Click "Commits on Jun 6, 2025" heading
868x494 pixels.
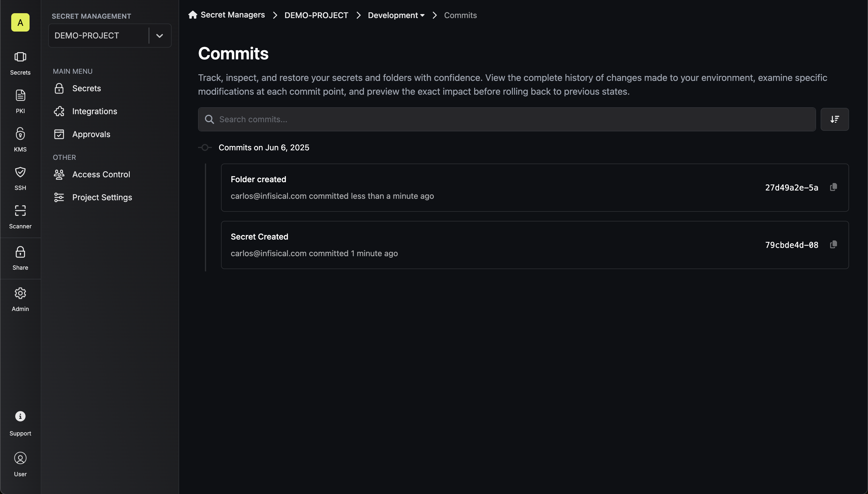(x=264, y=147)
